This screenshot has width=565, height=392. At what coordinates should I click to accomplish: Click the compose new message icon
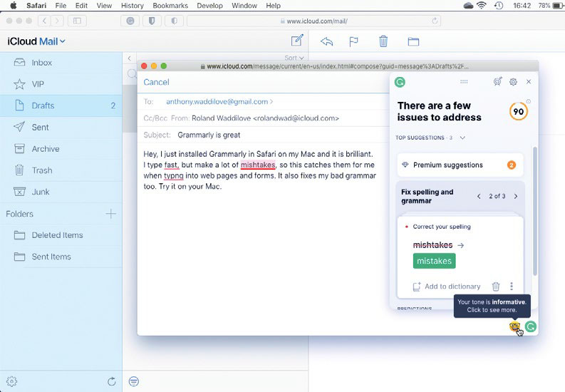tap(297, 41)
